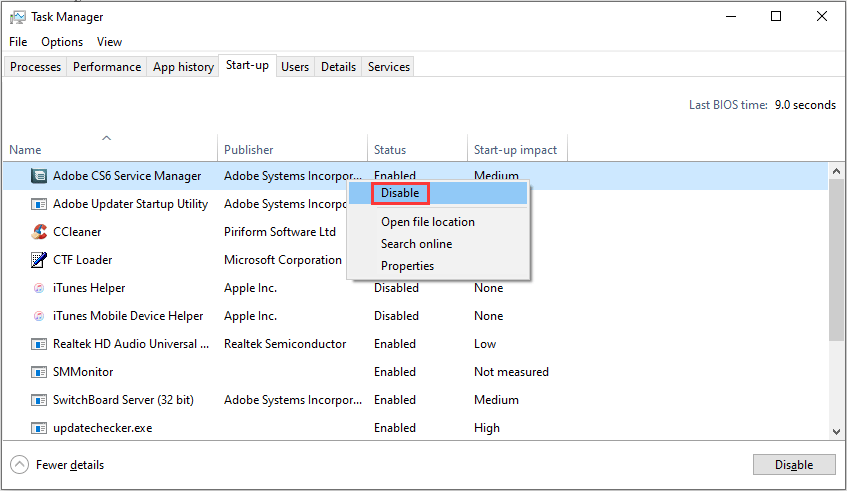The image size is (847, 491).
Task: Click the Not measured impact cell
Action: coord(512,372)
